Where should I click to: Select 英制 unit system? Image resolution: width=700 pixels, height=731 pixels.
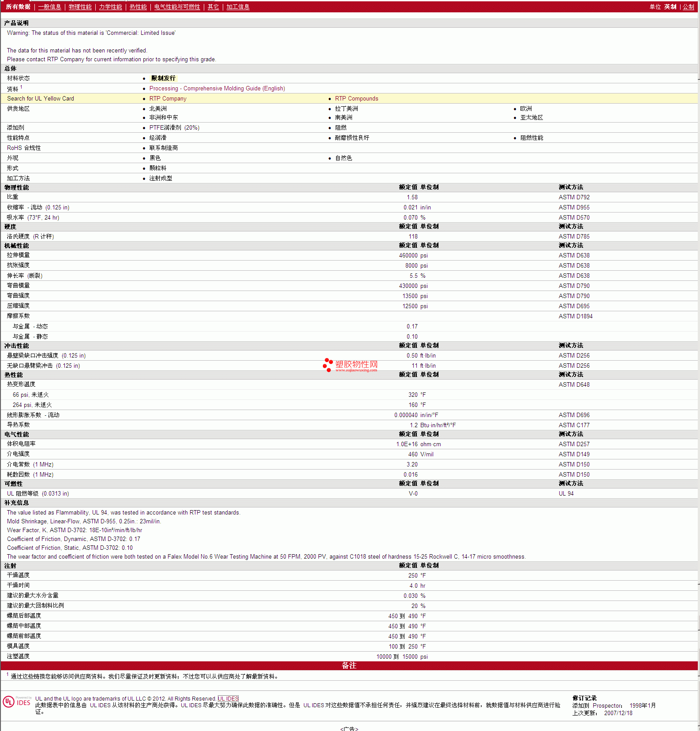pos(670,7)
